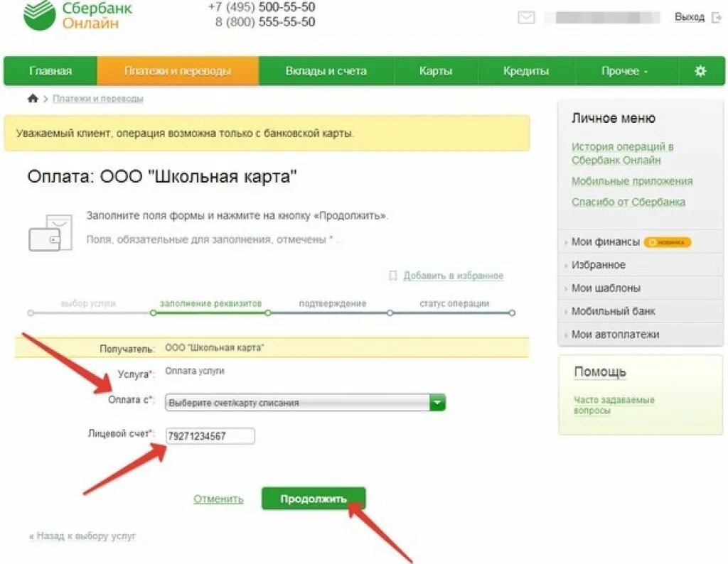Click the Выход link
Screen dimensions: 728x564
(x=690, y=17)
